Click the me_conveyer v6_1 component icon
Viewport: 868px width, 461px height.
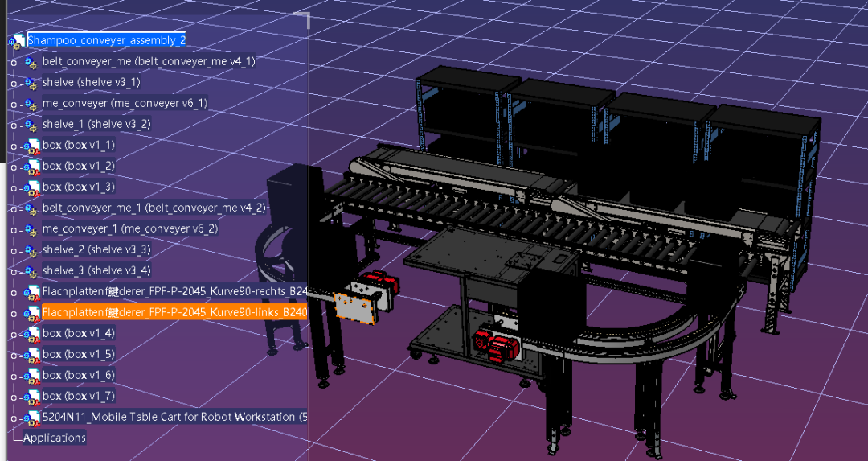(31, 104)
